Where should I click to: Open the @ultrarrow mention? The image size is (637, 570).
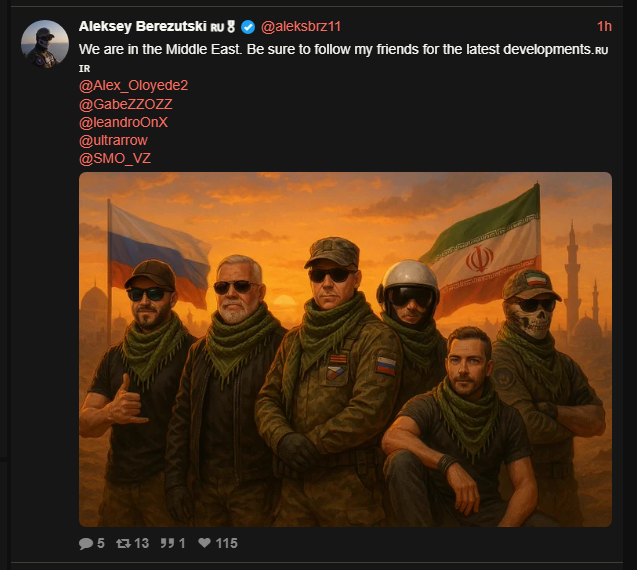click(113, 141)
